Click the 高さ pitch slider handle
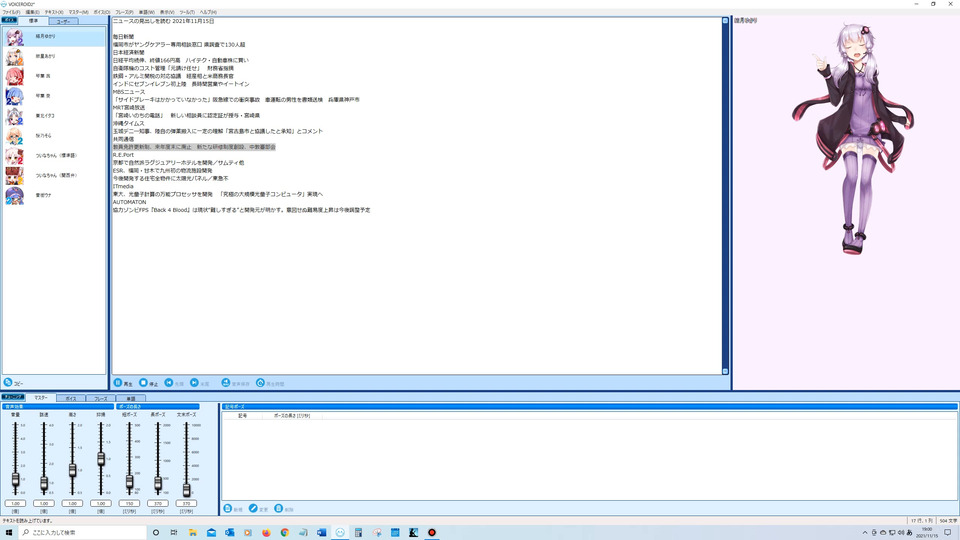Viewport: 960px width, 540px height. pos(72,470)
